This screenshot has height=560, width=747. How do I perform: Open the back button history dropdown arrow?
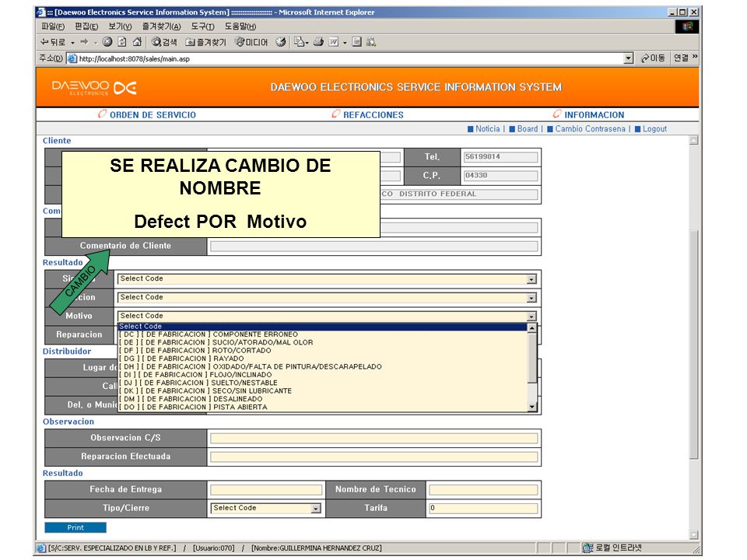[x=72, y=43]
